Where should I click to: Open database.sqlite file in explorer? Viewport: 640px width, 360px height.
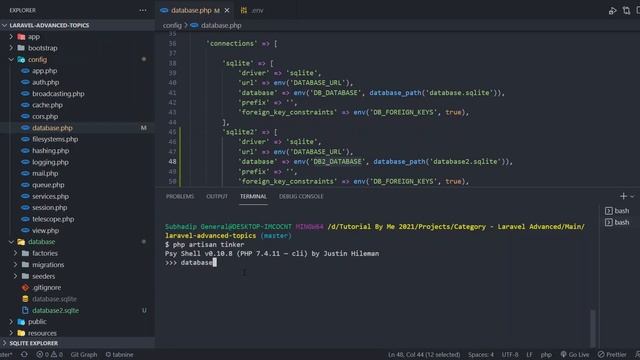54,299
